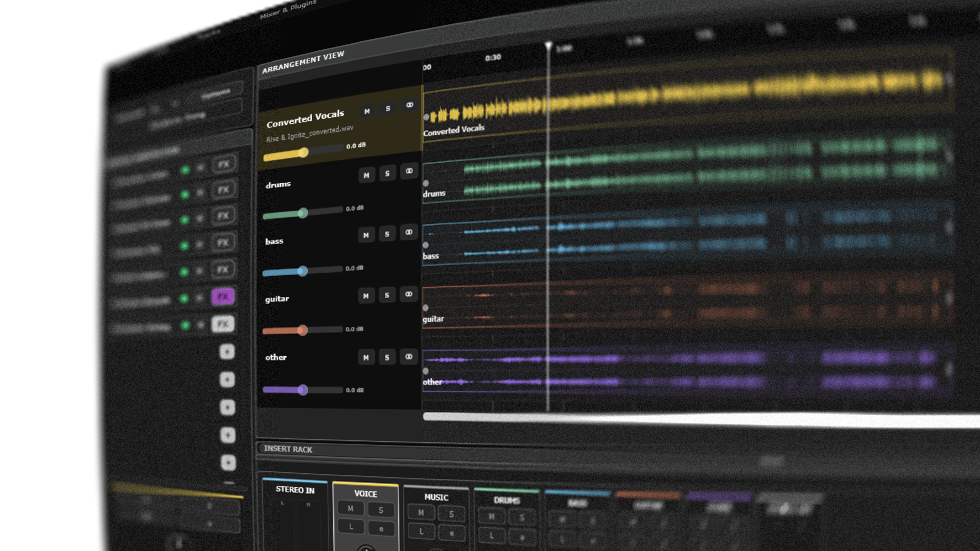Image resolution: width=980 pixels, height=551 pixels.
Task: Click the purple highlighted FX button
Action: (223, 296)
